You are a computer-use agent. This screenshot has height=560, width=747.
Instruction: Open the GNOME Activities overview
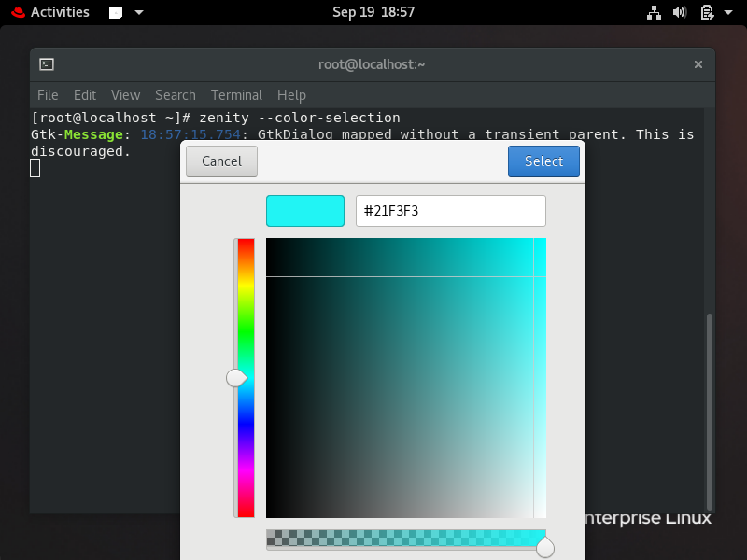(60, 12)
